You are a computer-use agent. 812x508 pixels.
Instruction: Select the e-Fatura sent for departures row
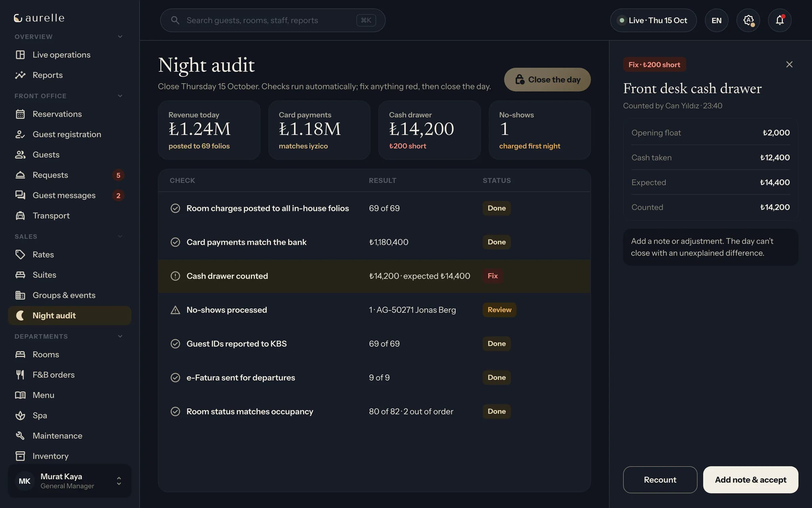[374, 378]
